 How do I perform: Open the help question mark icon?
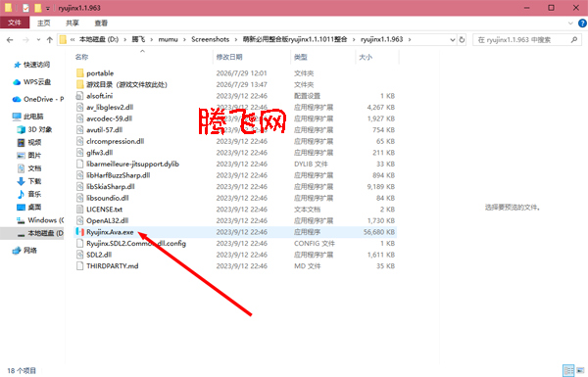[582, 24]
